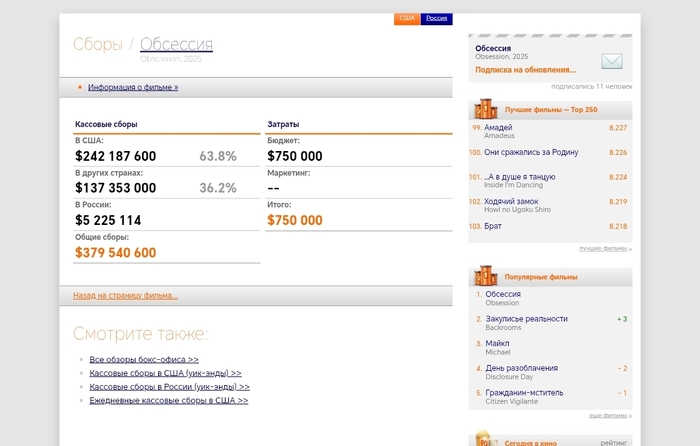Open Обсессия in popular films list

pos(503,294)
